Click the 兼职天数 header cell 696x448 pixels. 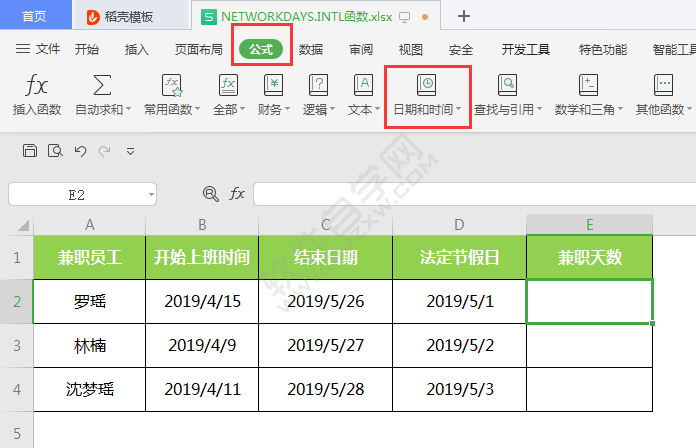pos(589,258)
